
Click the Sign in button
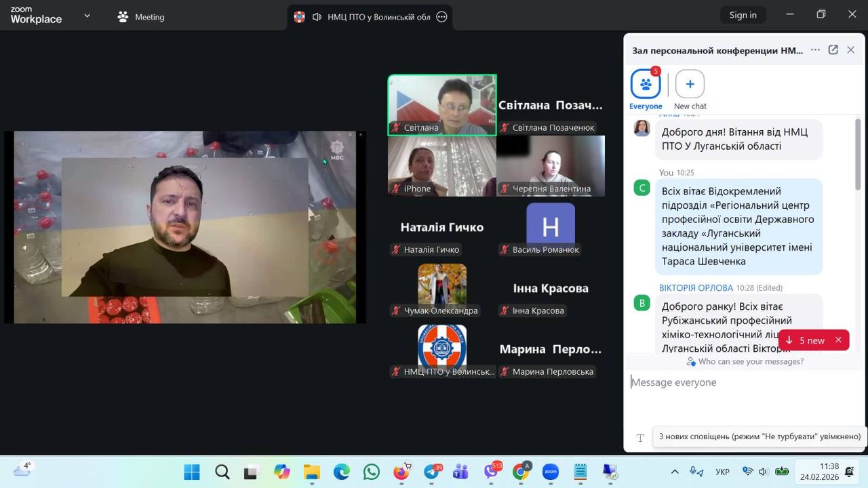pyautogui.click(x=743, y=15)
